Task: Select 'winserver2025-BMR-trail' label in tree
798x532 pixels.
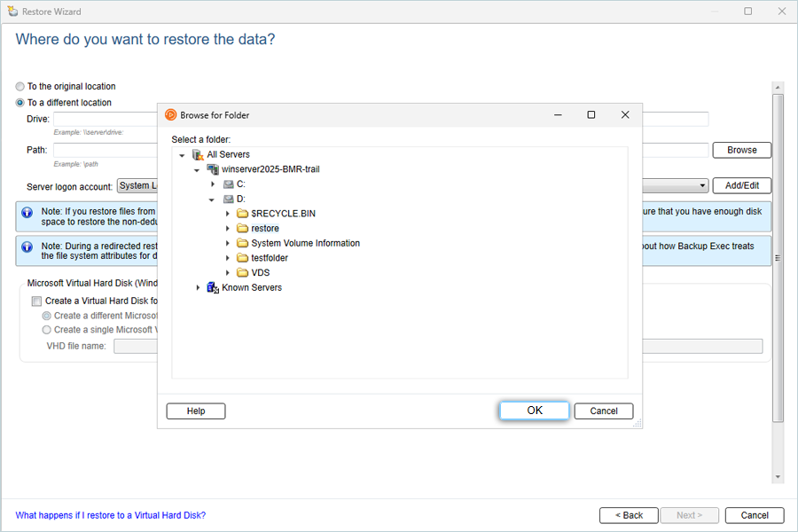Action: (270, 169)
